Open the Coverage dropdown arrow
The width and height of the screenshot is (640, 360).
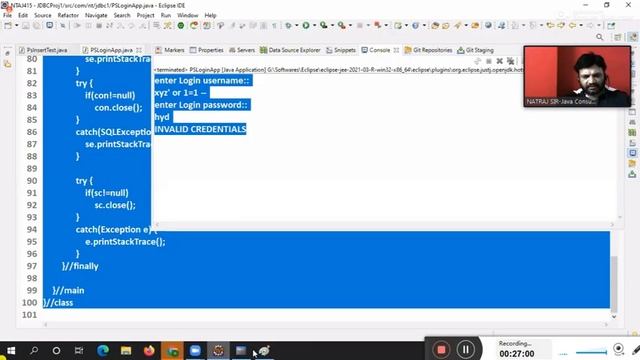click(332, 25)
